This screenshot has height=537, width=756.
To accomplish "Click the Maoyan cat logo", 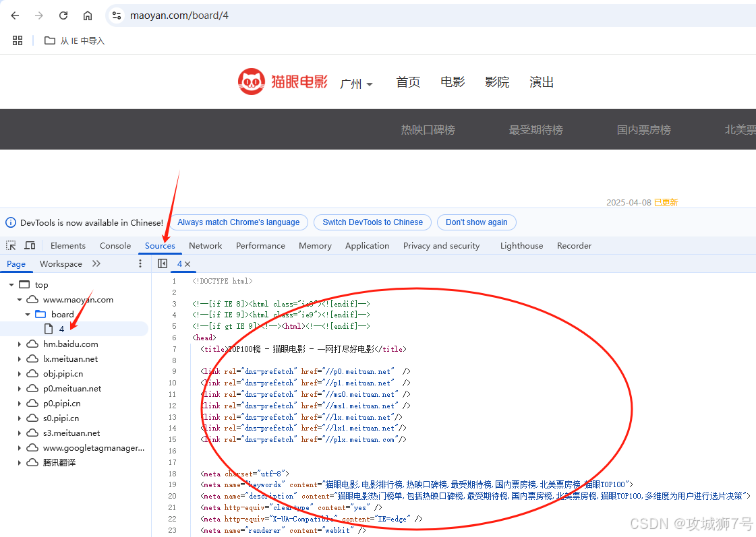I will [x=251, y=82].
